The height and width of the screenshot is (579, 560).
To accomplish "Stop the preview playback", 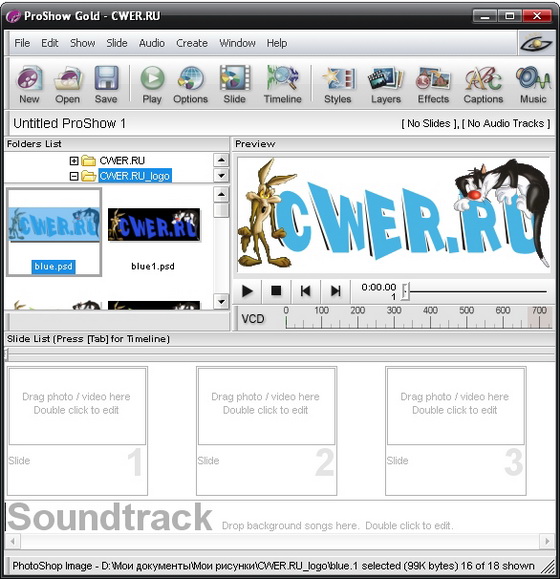I will pyautogui.click(x=276, y=291).
